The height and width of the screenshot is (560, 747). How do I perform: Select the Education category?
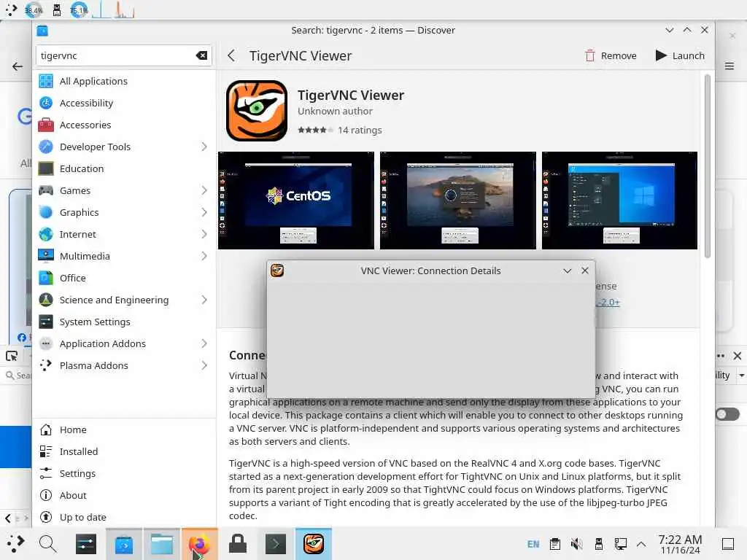click(x=124, y=169)
